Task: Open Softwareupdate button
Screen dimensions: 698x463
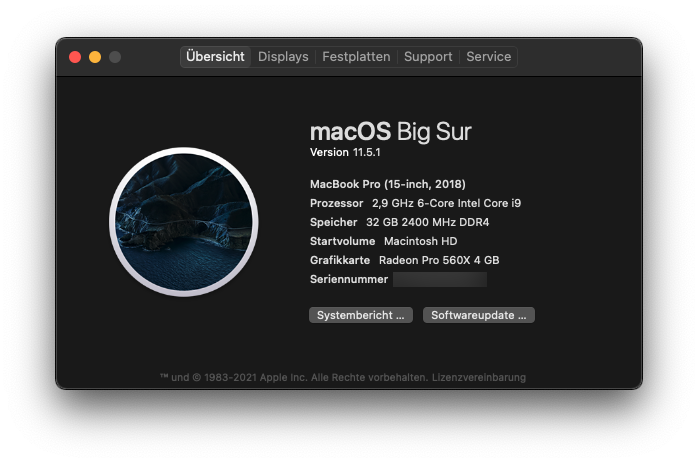Action: [479, 315]
